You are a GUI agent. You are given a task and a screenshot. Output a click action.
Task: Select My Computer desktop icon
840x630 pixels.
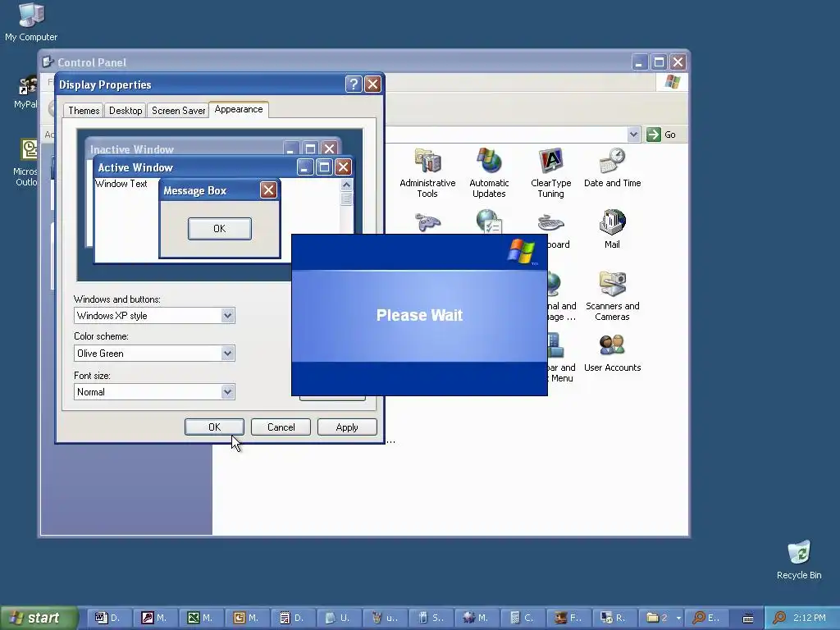tap(31, 22)
